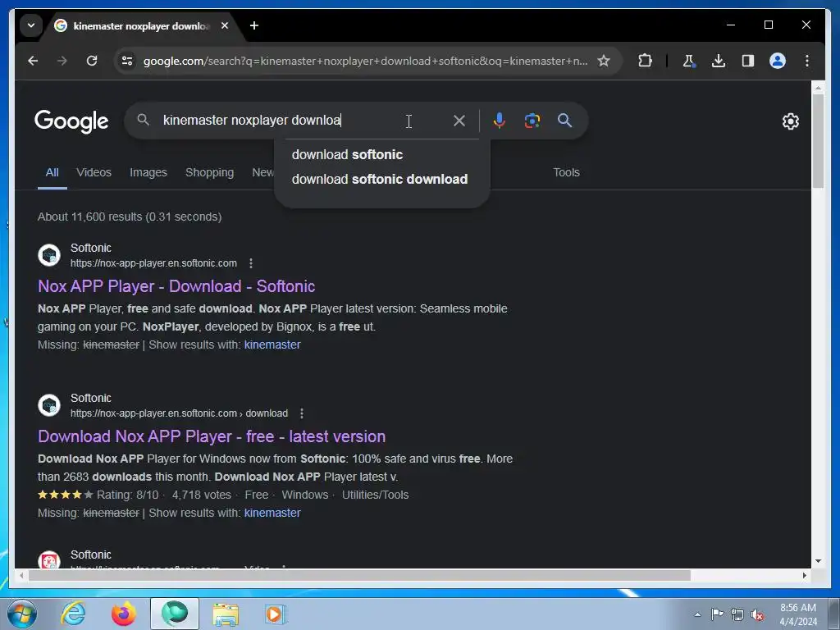View site information icon in address bar

click(127, 61)
